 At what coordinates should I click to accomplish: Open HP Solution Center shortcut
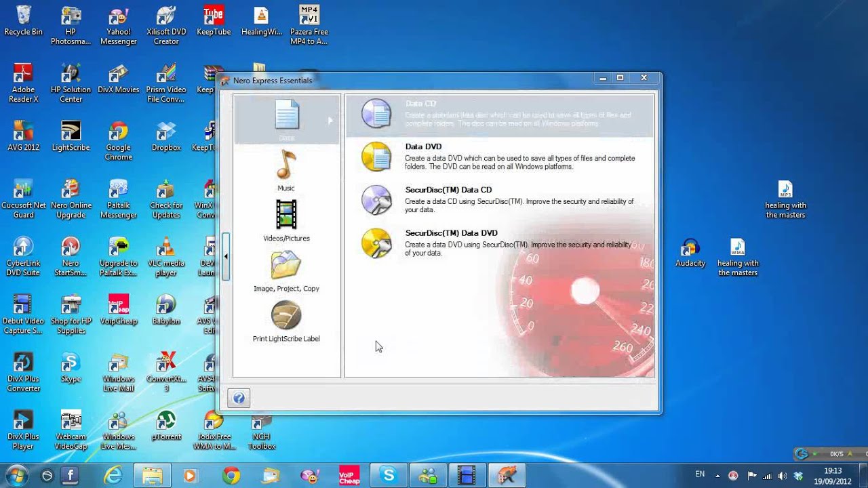71,83
